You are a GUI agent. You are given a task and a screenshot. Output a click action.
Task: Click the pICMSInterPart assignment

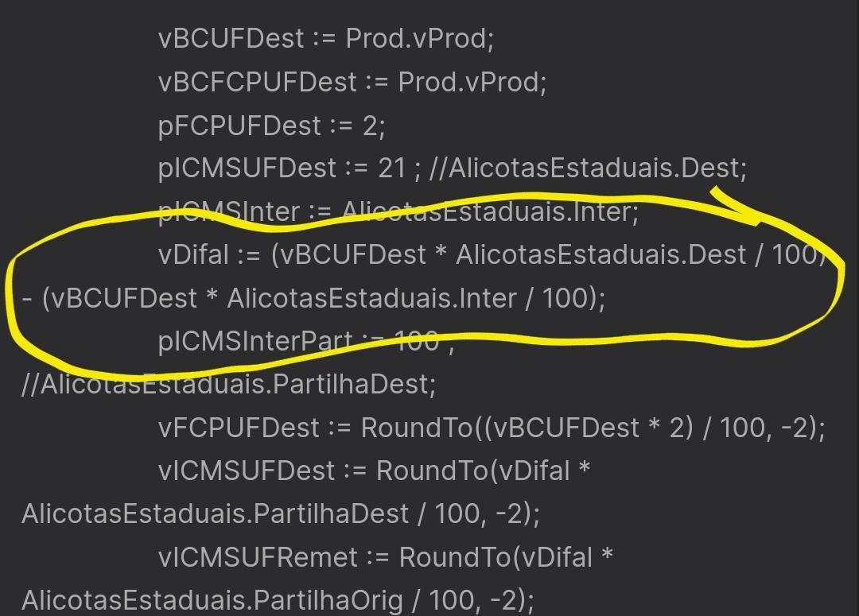click(306, 341)
